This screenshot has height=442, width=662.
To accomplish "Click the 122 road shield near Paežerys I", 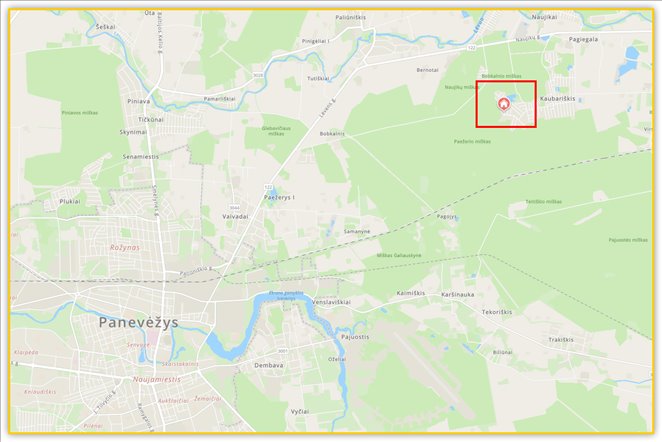I will pos(269,187).
